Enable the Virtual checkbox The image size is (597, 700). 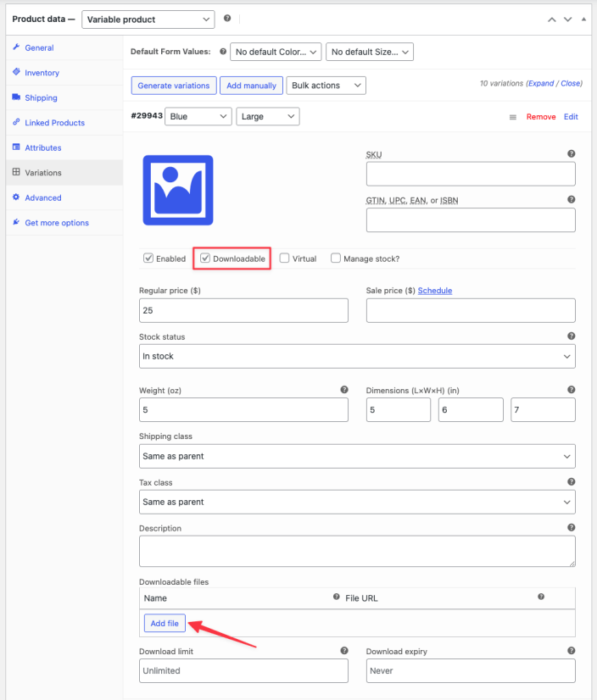[x=284, y=258]
